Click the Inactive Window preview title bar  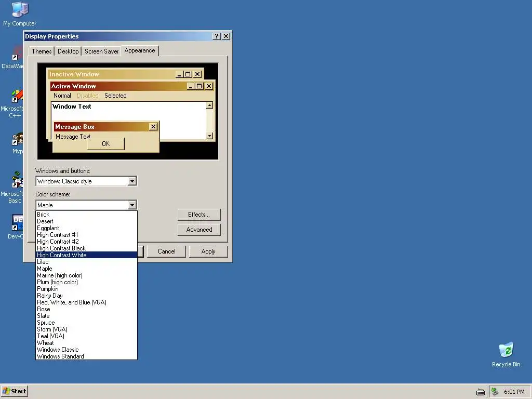click(126, 74)
